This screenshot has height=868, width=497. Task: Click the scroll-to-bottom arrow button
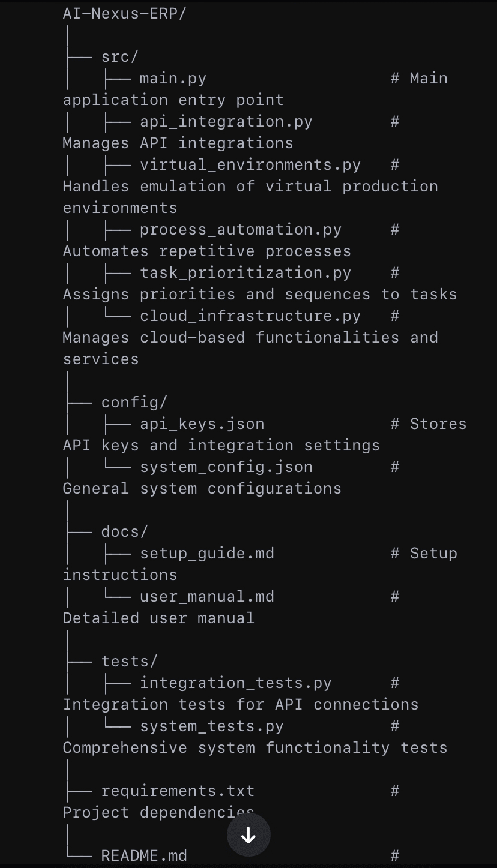tap(248, 836)
